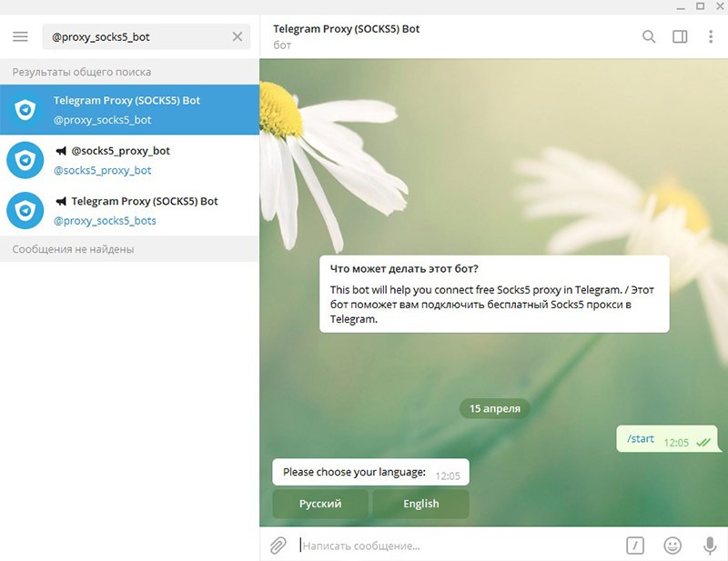728x561 pixels.
Task: Click the /start command in sent message
Action: pos(641,439)
